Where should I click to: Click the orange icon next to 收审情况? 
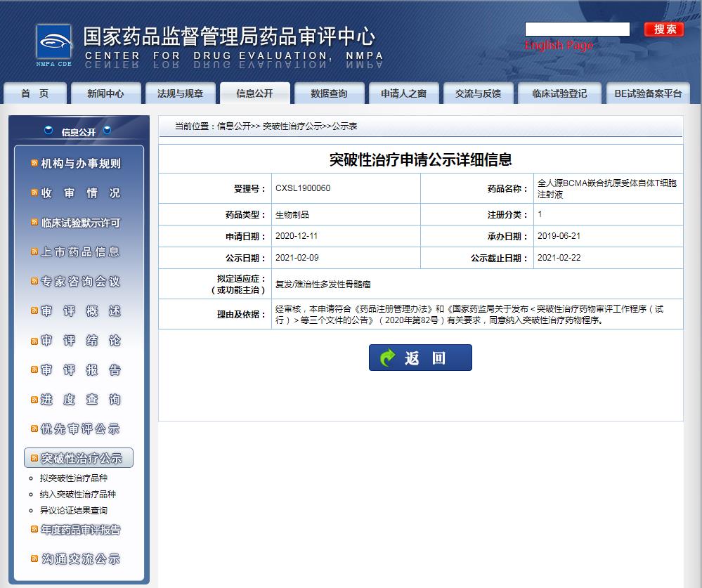(34, 192)
